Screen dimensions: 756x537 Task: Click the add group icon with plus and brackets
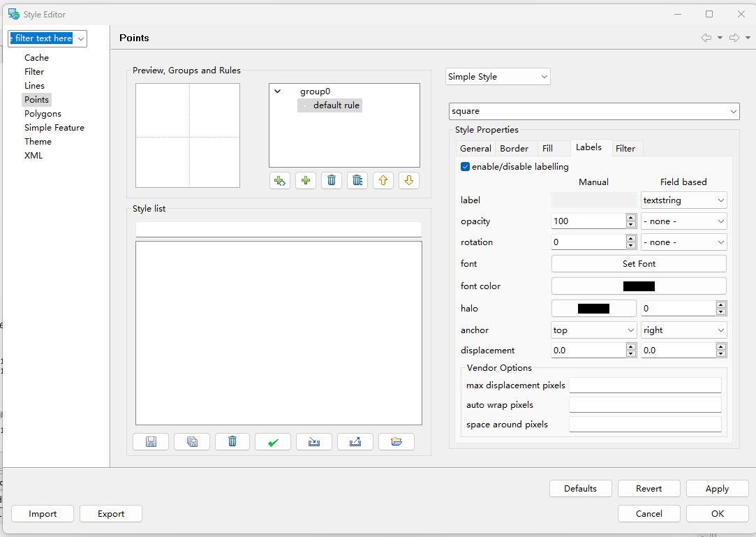tap(280, 181)
